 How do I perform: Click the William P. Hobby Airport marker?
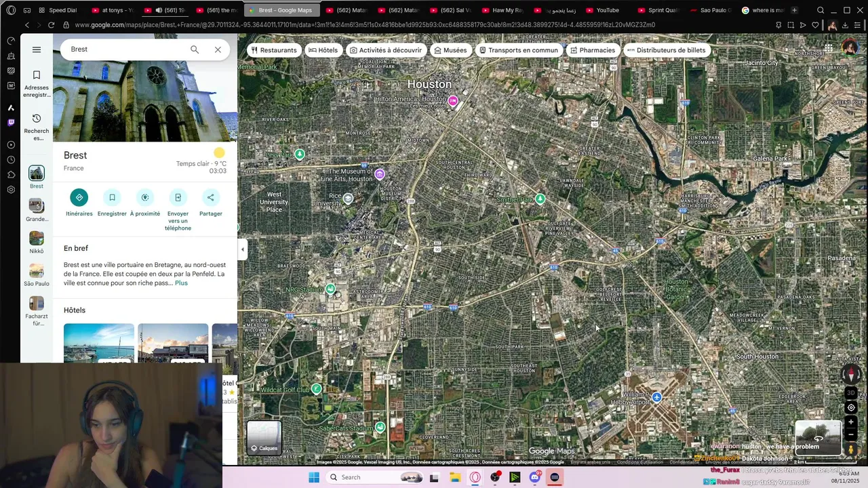[656, 397]
